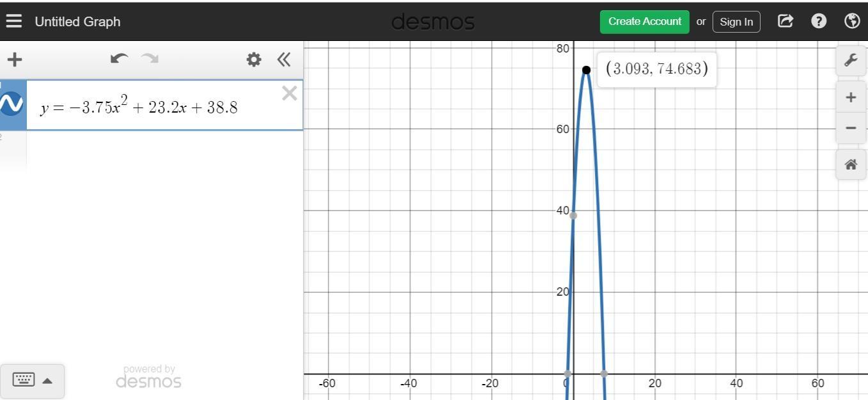Open the Language globe icon
Image resolution: width=868 pixels, height=400 pixels.
coord(852,21)
